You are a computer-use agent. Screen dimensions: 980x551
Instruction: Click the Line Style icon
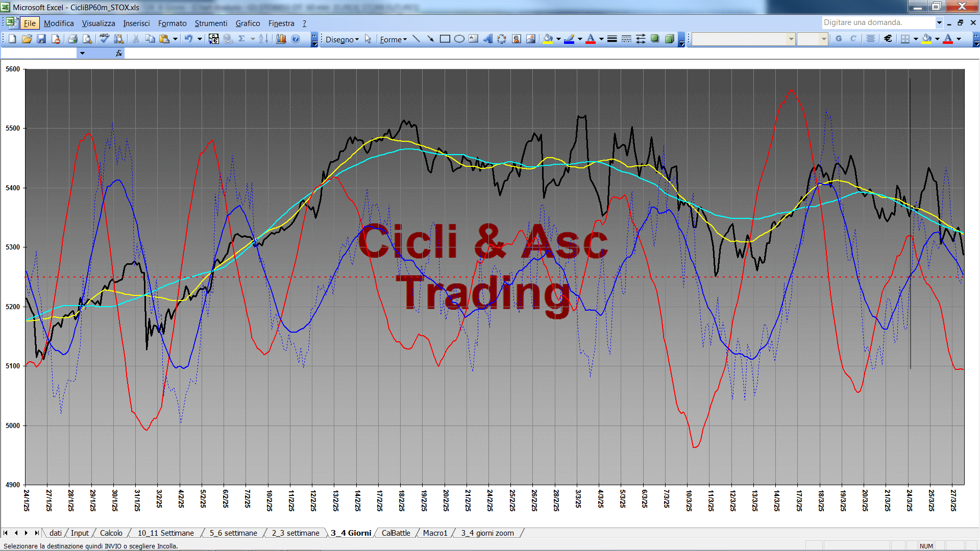pos(612,39)
